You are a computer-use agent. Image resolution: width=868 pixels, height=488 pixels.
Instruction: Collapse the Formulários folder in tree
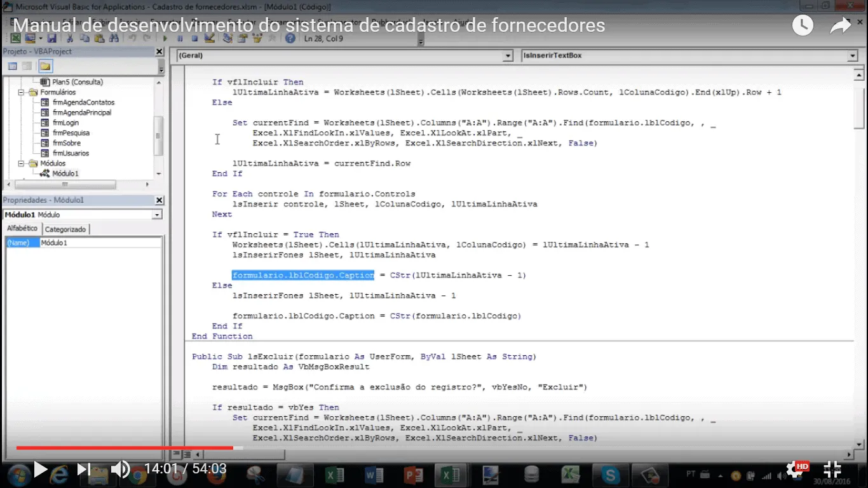[x=20, y=92]
